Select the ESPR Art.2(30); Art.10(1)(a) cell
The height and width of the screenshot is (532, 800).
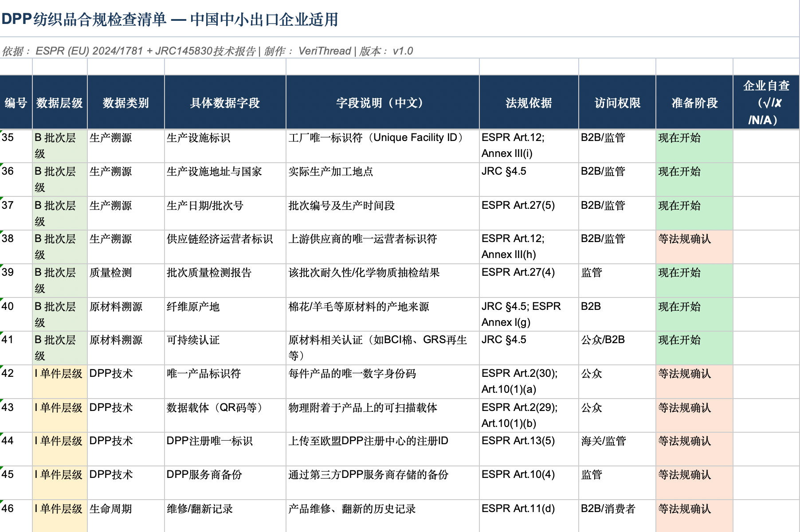tap(529, 382)
